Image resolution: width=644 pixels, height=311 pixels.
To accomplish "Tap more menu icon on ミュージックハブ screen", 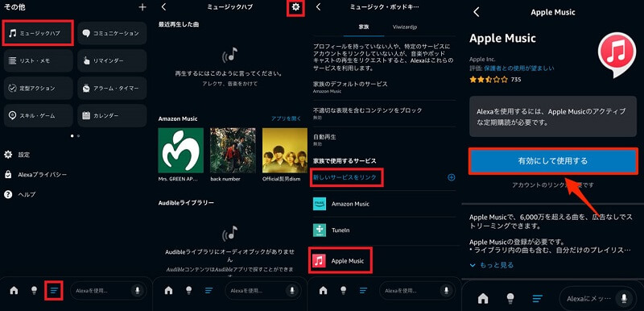I will [x=209, y=291].
